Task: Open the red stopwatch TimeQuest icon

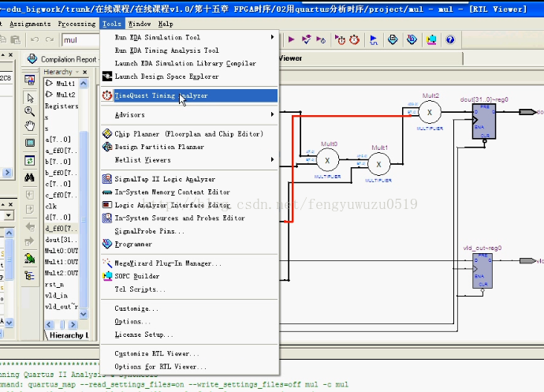Action: click(354, 39)
